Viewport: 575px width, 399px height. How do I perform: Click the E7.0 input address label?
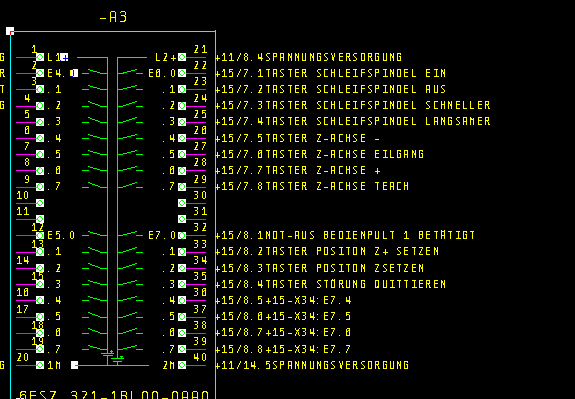click(x=162, y=235)
